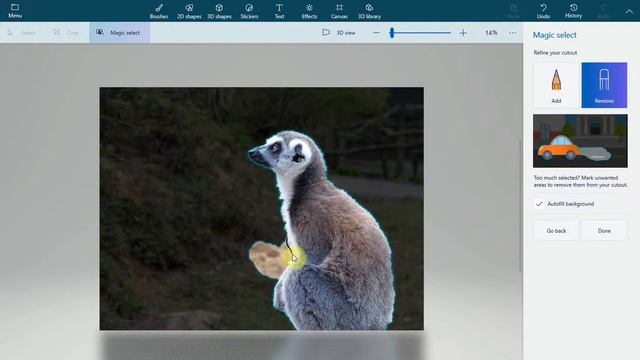640x360 pixels.
Task: Open the Menu button
Action: click(15, 11)
